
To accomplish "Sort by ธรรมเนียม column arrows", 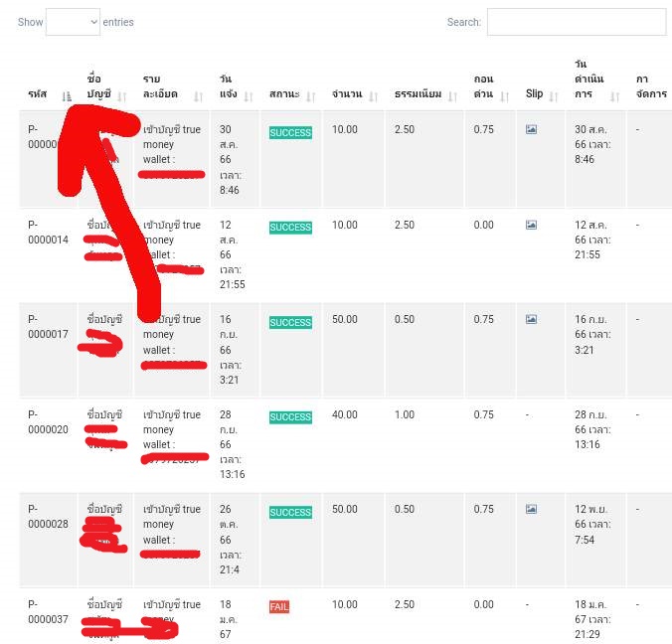I will pos(452,96).
